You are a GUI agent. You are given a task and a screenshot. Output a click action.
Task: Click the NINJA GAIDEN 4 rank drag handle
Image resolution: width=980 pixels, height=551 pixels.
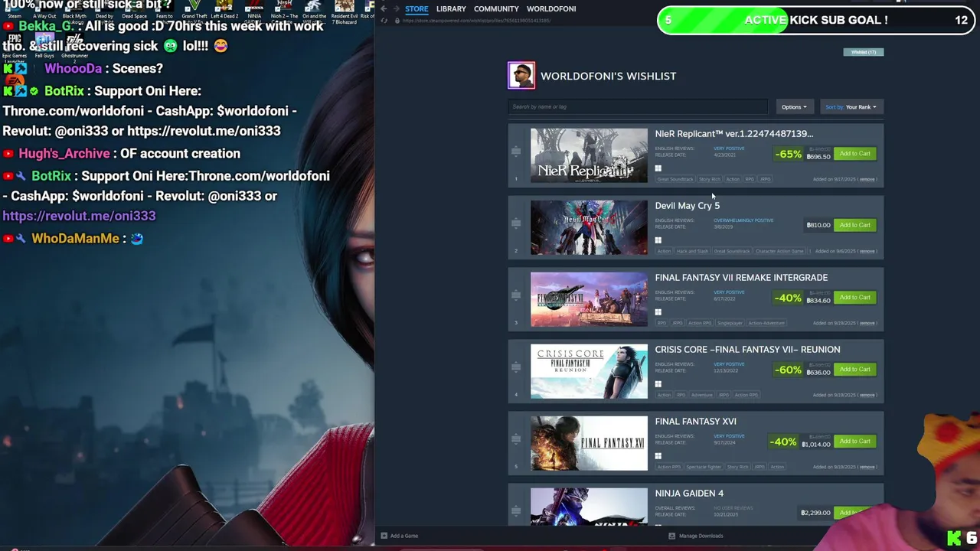tap(516, 511)
